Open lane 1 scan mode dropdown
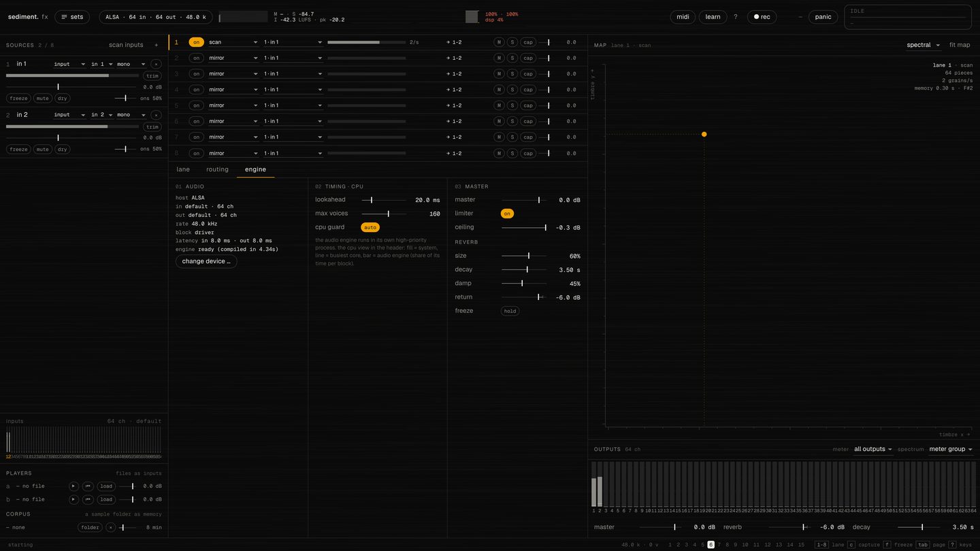The image size is (980, 551). 233,42
